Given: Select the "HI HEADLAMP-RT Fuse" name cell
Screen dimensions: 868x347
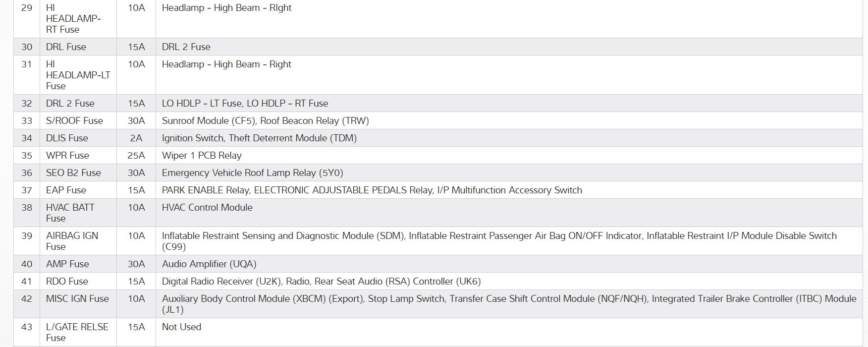Looking at the screenshot, I should point(73,19).
